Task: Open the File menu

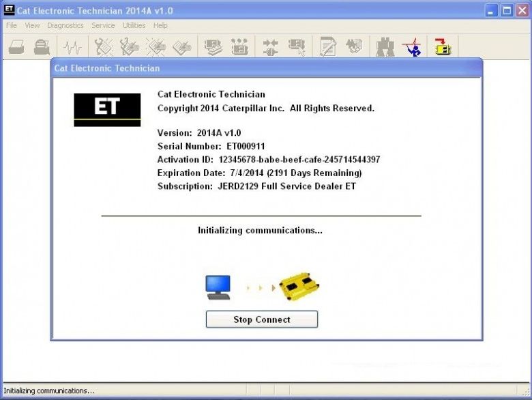Action: click(11, 25)
